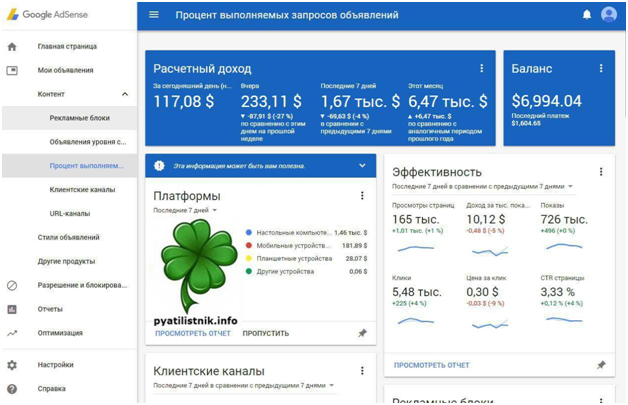Collapse the Контент section chevron
The image size is (628, 405).
(x=125, y=94)
